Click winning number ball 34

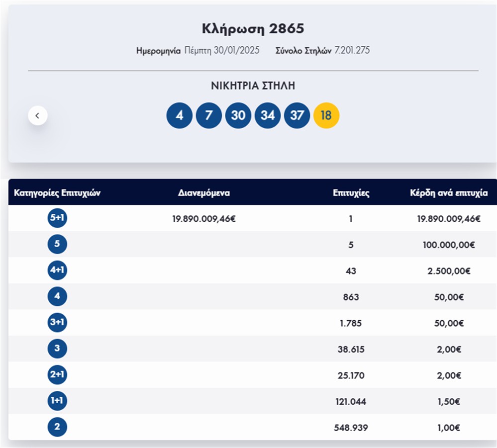[268, 116]
